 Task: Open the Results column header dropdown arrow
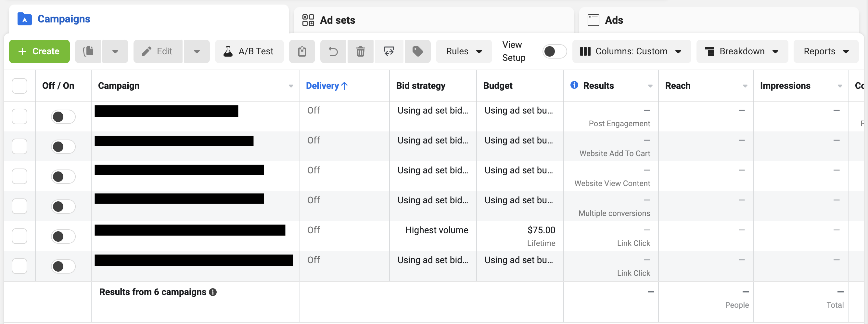tap(650, 86)
